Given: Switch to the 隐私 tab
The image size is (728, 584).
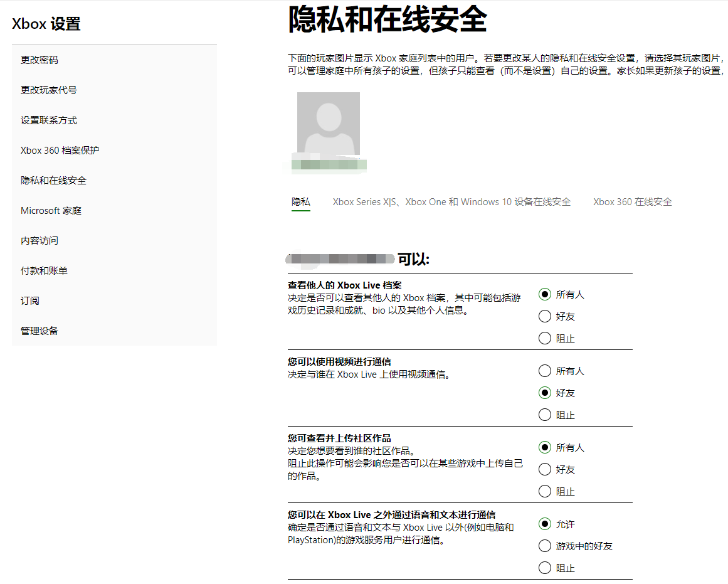Looking at the screenshot, I should 301,202.
